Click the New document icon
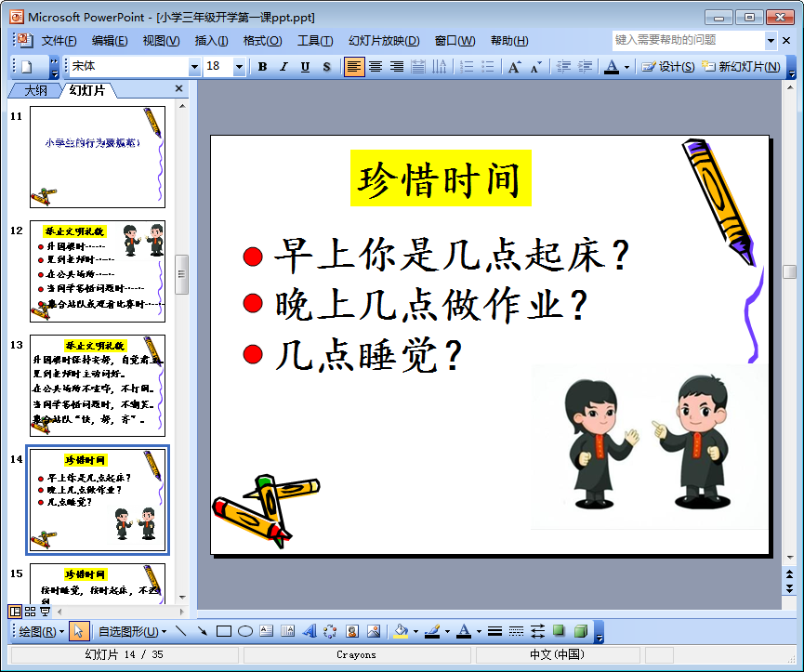Viewport: 804px width, 672px height. (x=27, y=67)
